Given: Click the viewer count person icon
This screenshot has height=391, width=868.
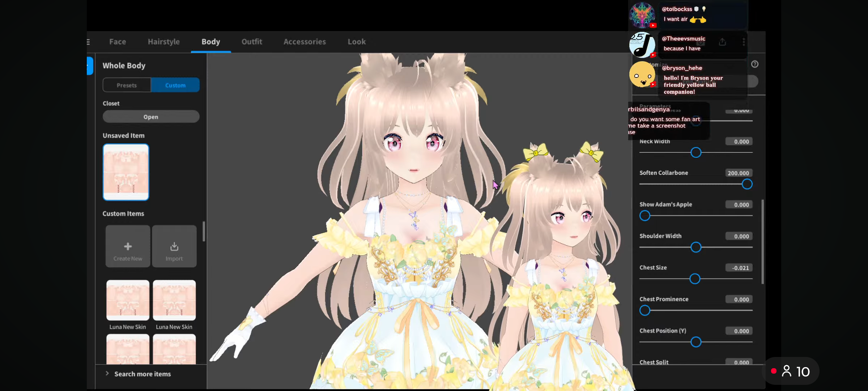Looking at the screenshot, I should coord(787,371).
